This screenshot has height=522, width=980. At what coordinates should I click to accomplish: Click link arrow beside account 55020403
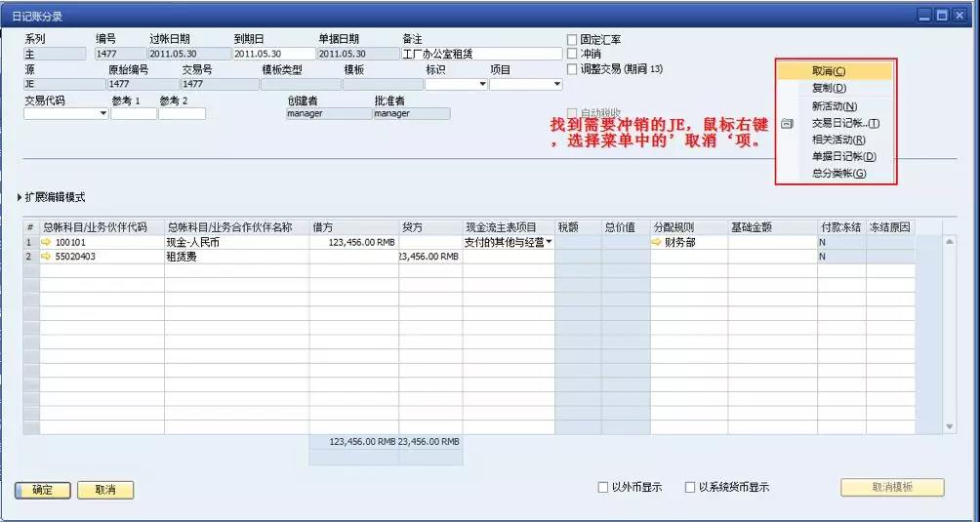[47, 257]
